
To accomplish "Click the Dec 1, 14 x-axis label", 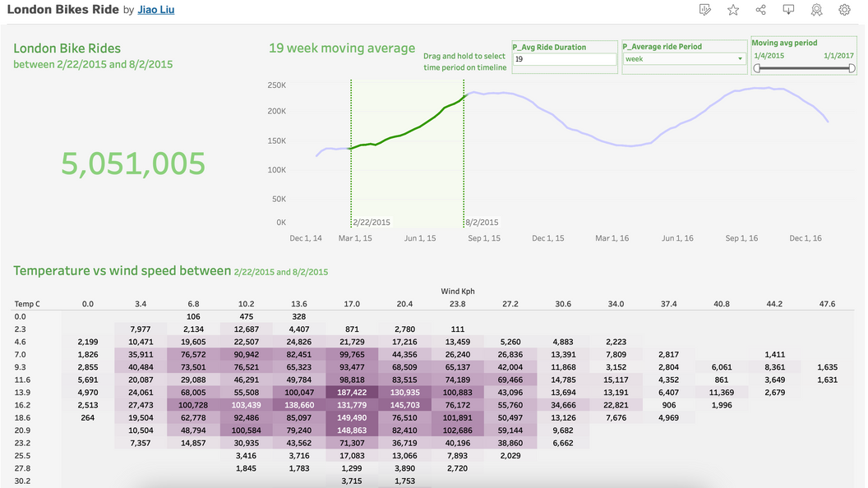I will pos(306,238).
